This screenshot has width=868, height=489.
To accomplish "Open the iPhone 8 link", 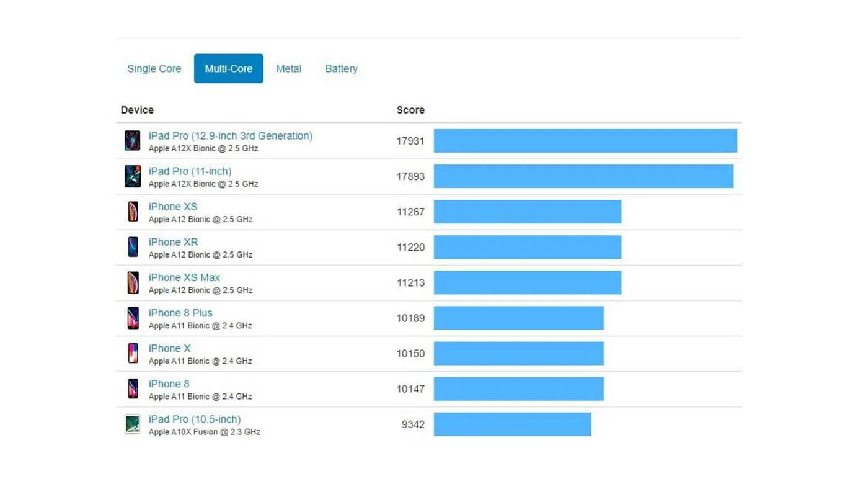I will 169,384.
